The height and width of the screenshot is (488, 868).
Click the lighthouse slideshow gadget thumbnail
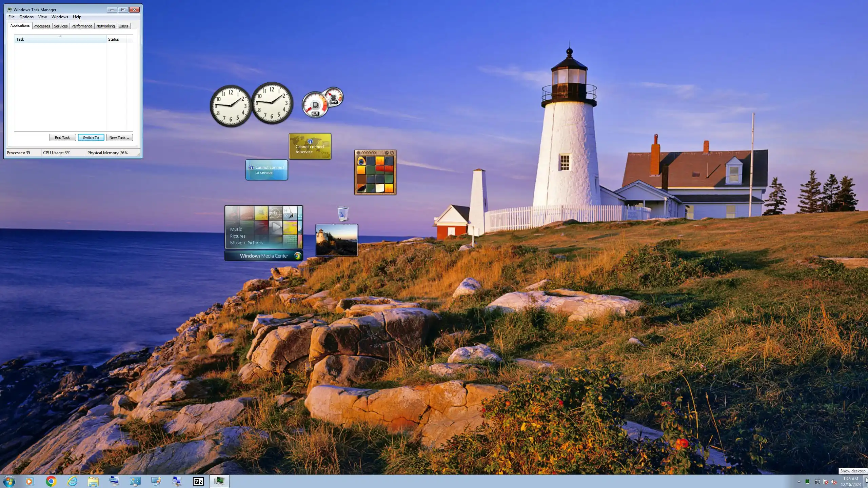click(x=336, y=240)
